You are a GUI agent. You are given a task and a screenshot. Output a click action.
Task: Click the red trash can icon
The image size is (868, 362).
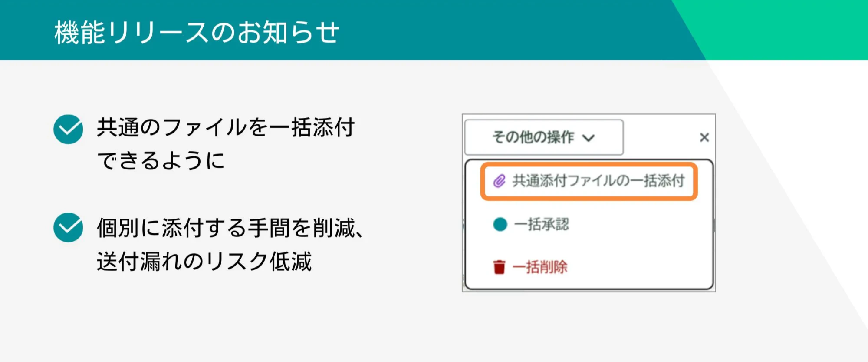point(499,267)
